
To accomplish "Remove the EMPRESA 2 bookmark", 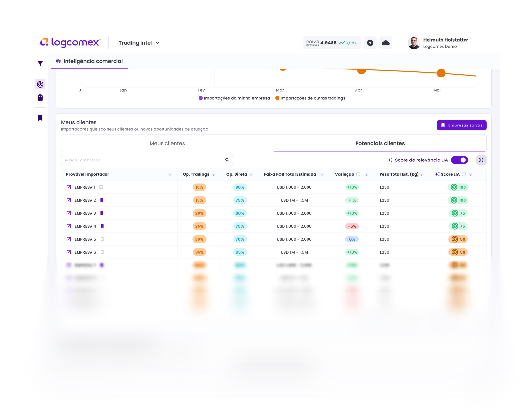I will [x=102, y=200].
